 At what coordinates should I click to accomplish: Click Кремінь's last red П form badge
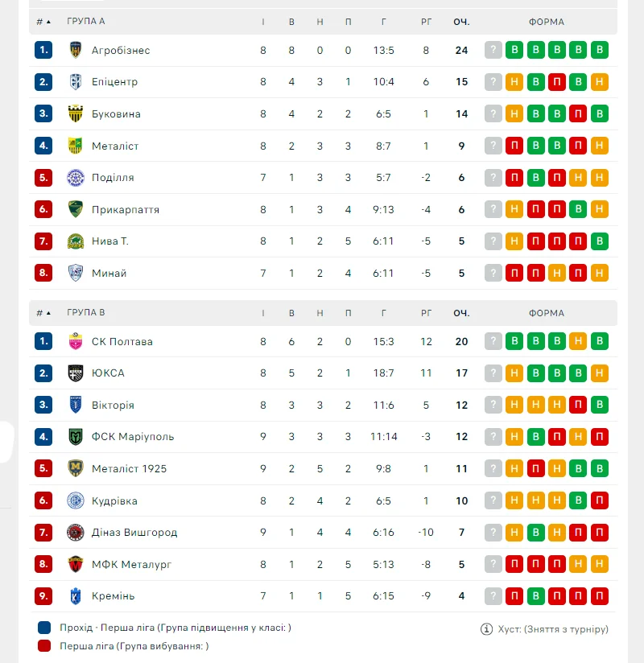[599, 596]
